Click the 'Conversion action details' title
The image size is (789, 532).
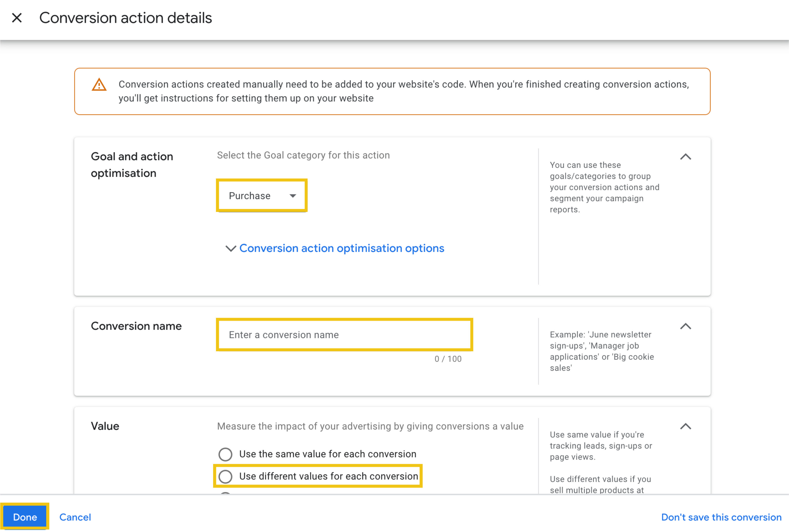pos(126,18)
